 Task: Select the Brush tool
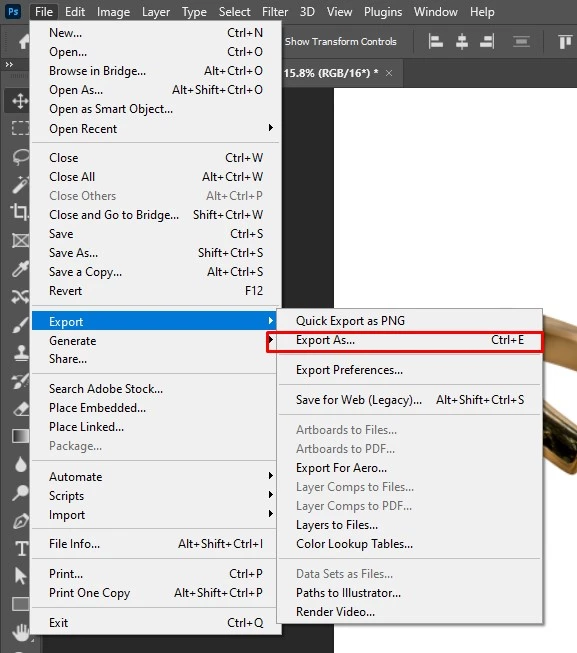click(19, 326)
